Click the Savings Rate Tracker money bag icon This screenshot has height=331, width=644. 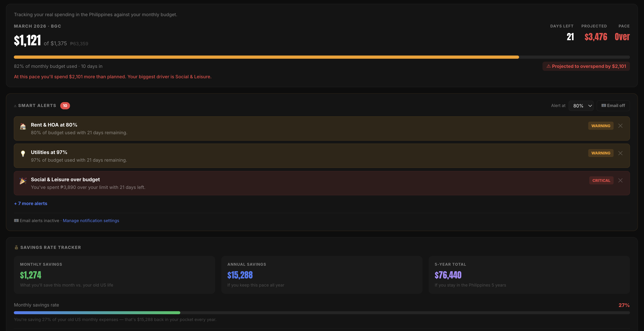coord(16,247)
